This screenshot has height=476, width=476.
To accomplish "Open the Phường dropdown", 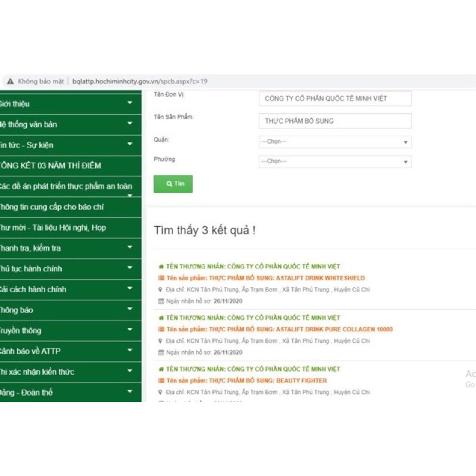I will [x=335, y=161].
